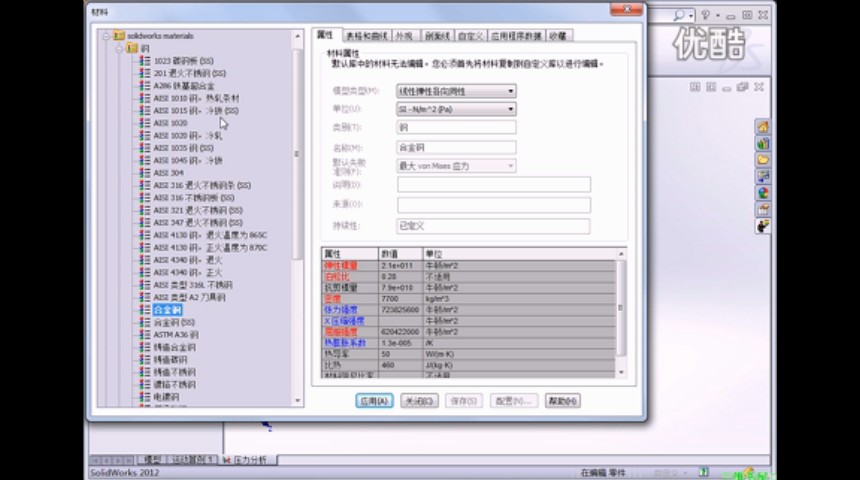The width and height of the screenshot is (860, 480).
Task: Click the 名称 name field containing 合金钢
Action: [456, 148]
